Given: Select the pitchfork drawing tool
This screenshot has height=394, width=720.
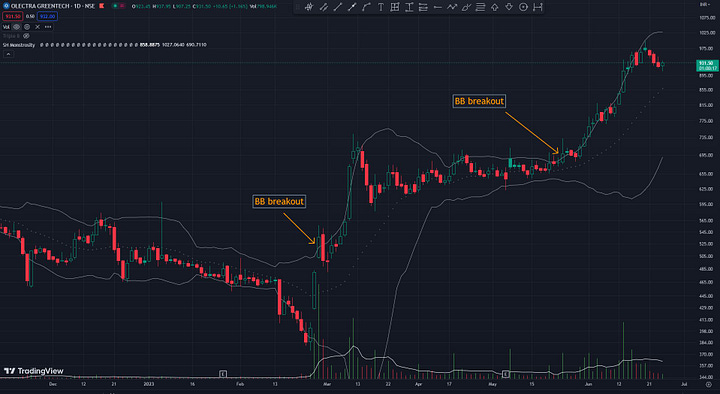Looking at the screenshot, I should click(309, 7).
